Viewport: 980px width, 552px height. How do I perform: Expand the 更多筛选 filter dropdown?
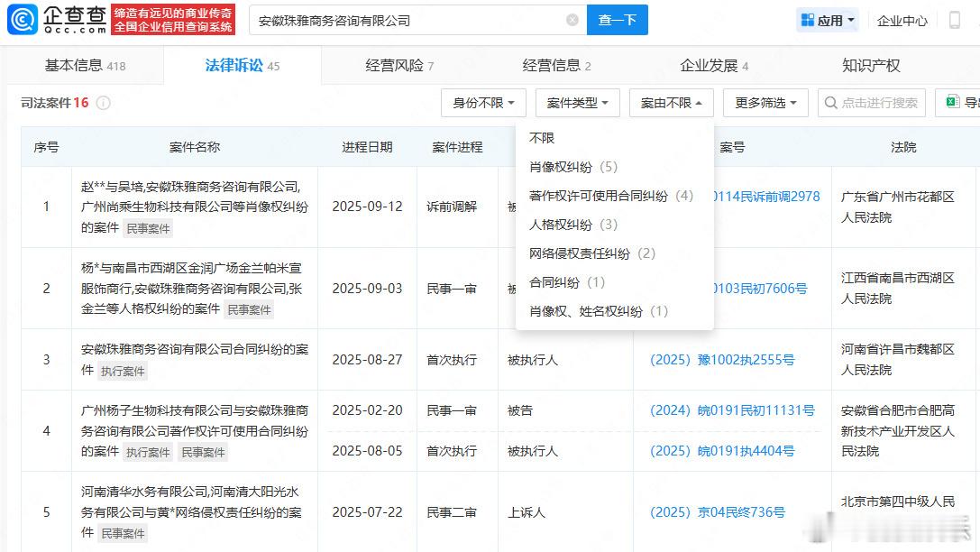coord(765,103)
